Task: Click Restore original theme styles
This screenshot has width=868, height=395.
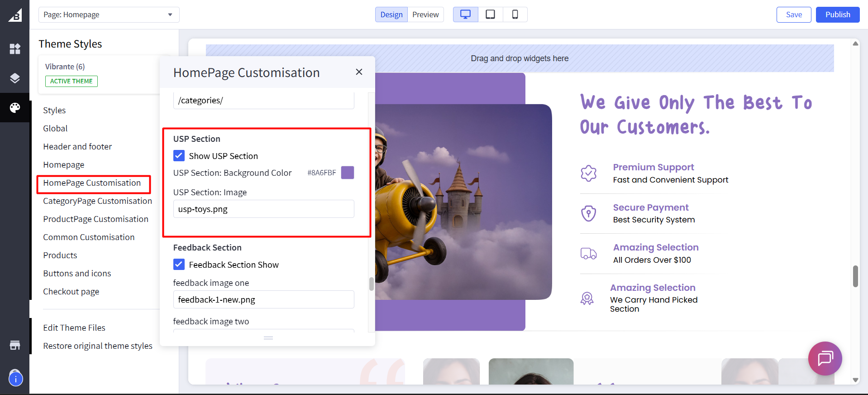Action: coord(98,346)
